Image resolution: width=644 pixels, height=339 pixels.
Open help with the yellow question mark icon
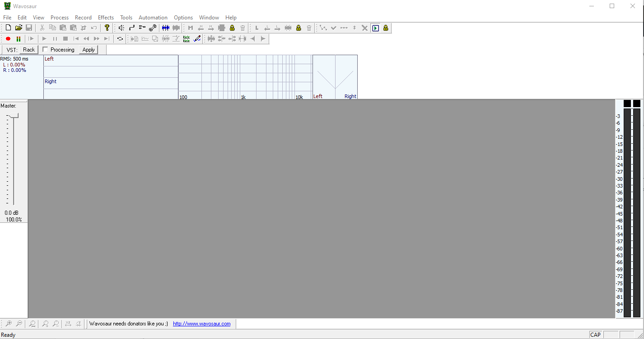(x=107, y=28)
